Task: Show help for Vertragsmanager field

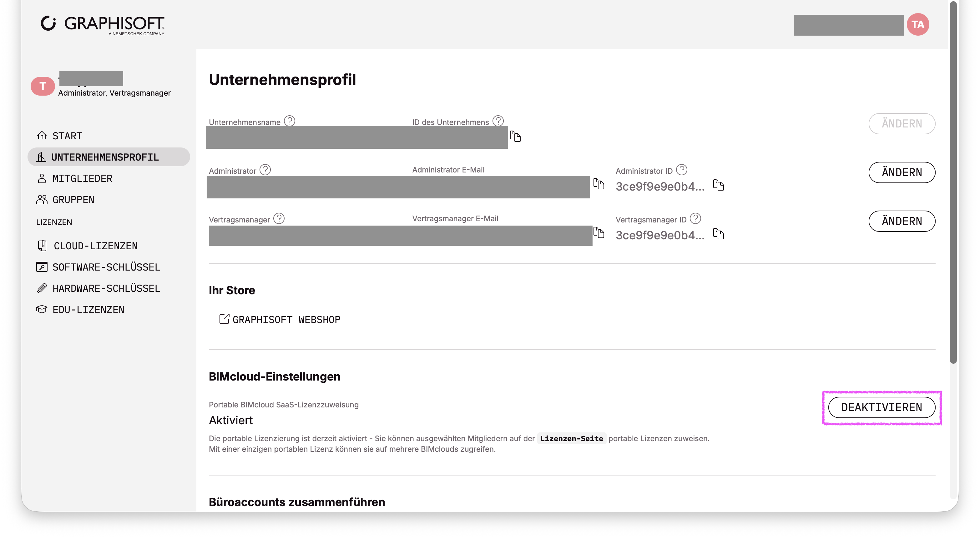Action: coord(279,218)
